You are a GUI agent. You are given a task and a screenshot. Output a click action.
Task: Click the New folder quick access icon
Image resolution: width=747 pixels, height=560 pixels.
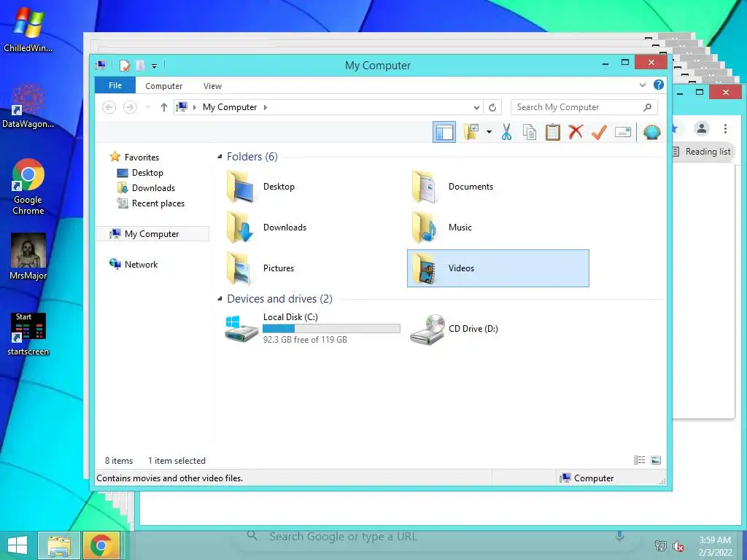(x=140, y=65)
